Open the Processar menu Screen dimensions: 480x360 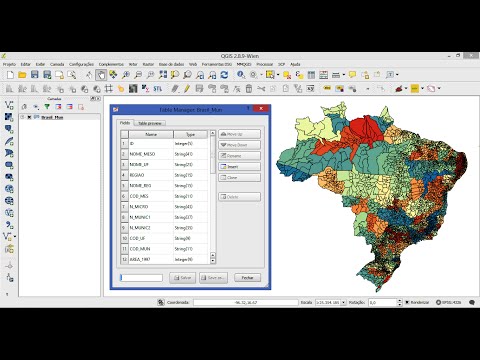(x=265, y=64)
